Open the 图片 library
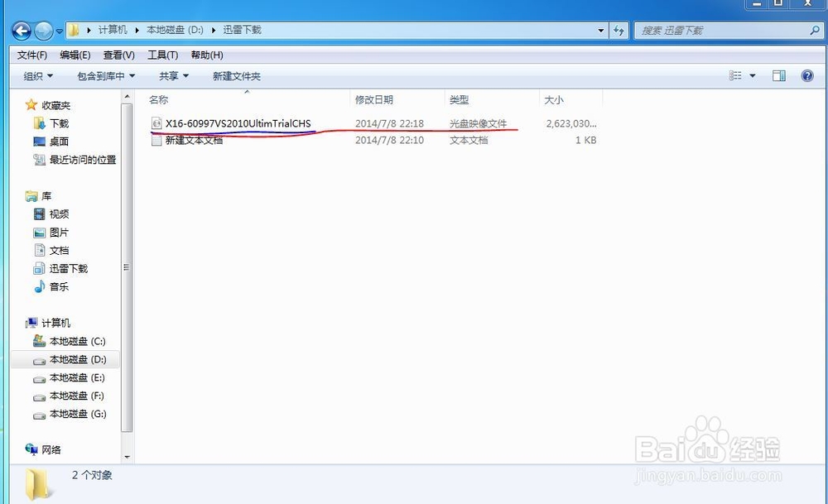The height and width of the screenshot is (504, 828). [59, 233]
